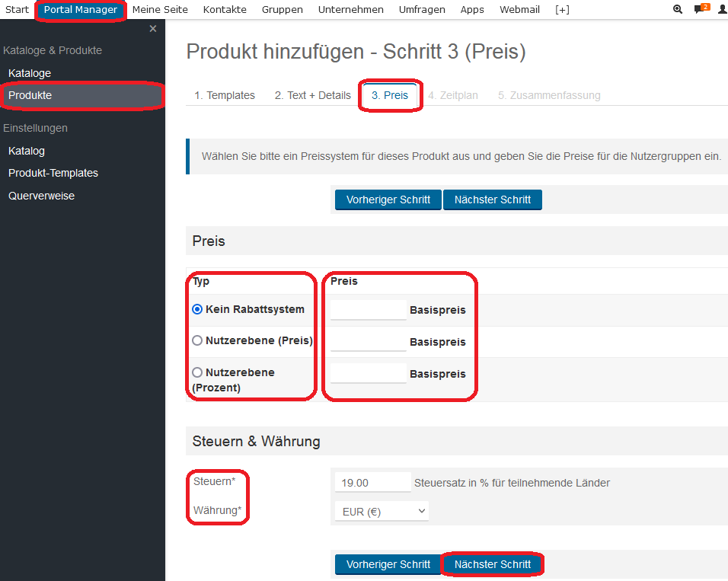Open the chat messages notification icon

tap(700, 10)
